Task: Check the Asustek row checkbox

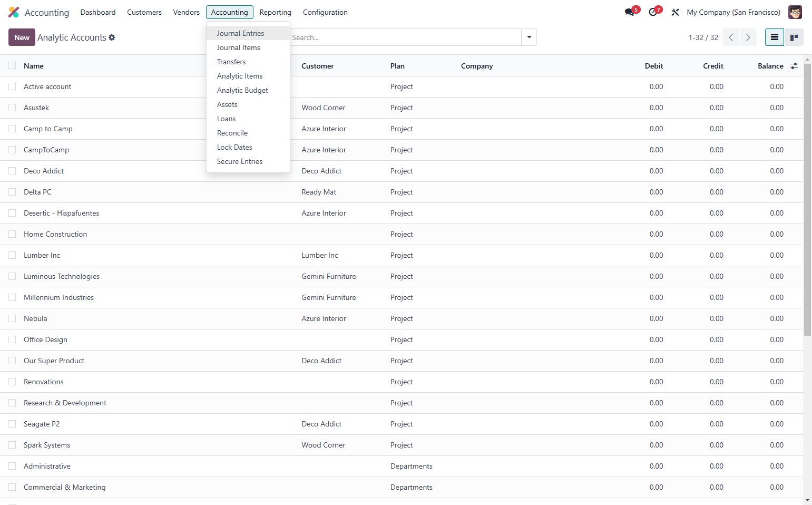Action: (x=12, y=108)
